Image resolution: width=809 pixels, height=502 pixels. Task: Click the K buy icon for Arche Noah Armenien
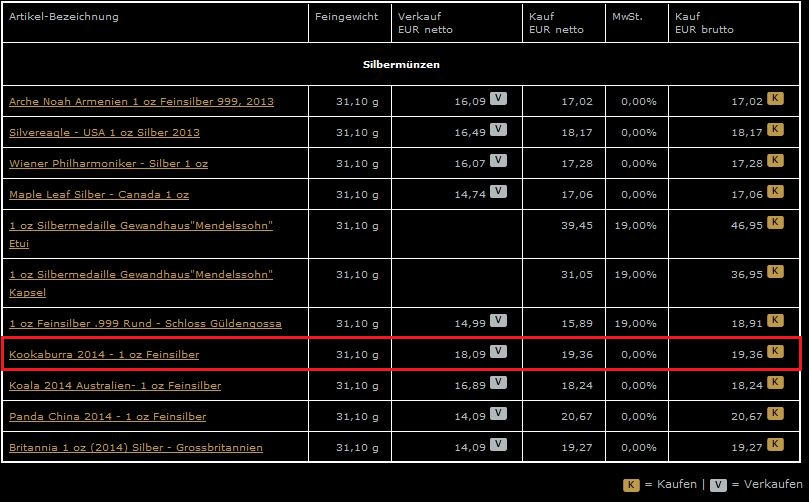click(775, 100)
